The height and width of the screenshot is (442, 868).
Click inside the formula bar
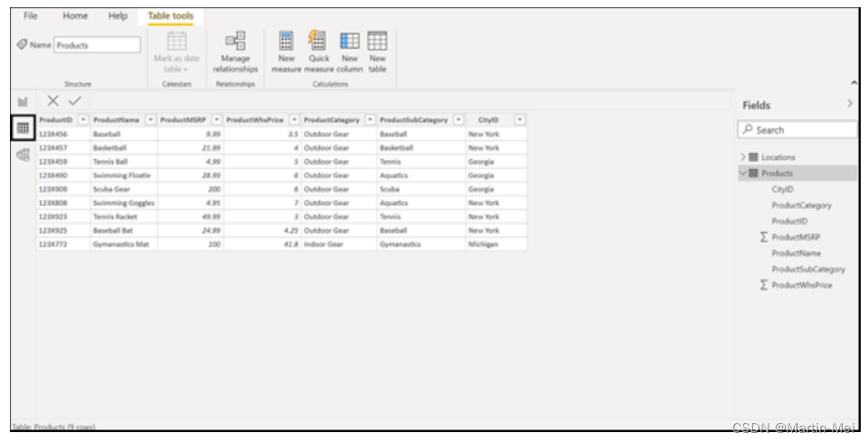pyautogui.click(x=410, y=100)
